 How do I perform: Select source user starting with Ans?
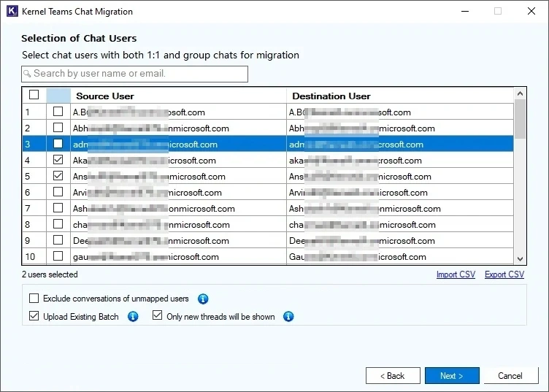pos(178,177)
